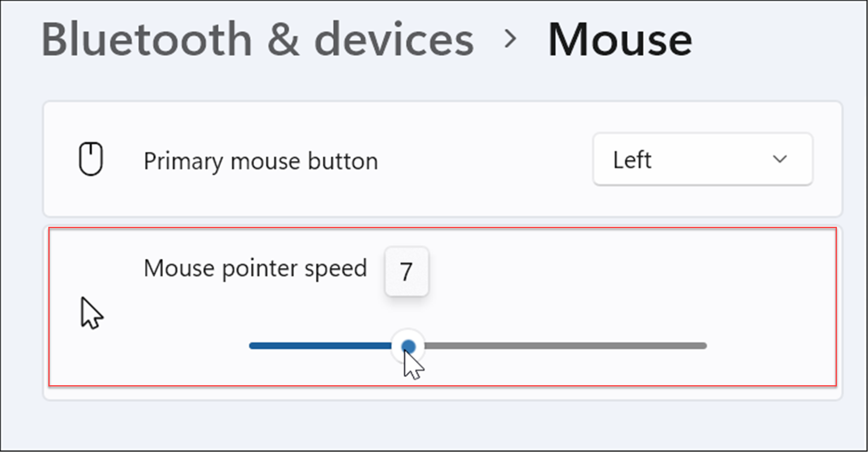Expand the Left button selector chevron
868x452 pixels.
pyautogui.click(x=780, y=160)
